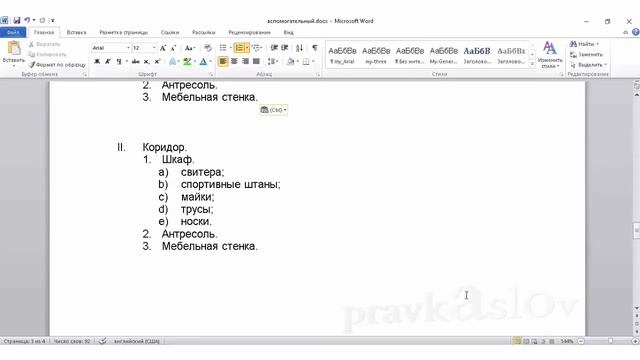The width and height of the screenshot is (640, 360).
Task: Switch to Page Layout (Разметка страницы) tab
Action: (124, 32)
